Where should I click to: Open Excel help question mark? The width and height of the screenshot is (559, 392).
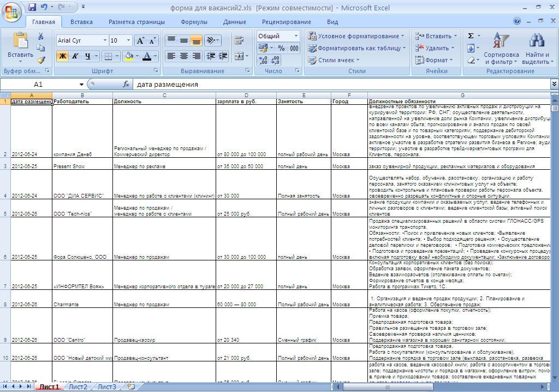pyautogui.click(x=517, y=21)
